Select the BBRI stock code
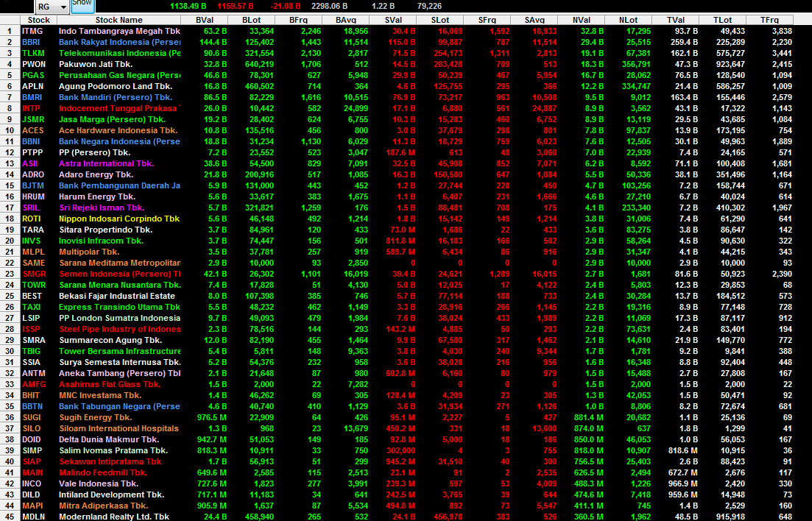This screenshot has height=521, width=812. point(31,42)
